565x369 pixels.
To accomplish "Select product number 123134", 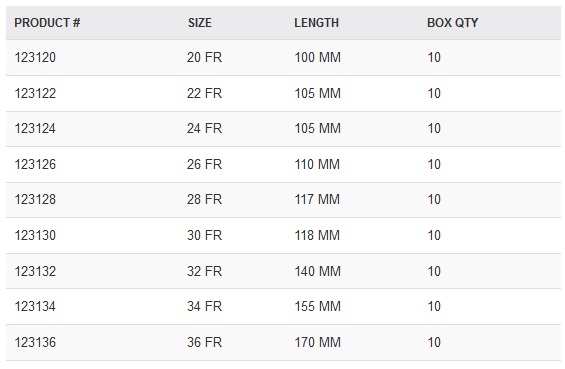I will 35,306.
